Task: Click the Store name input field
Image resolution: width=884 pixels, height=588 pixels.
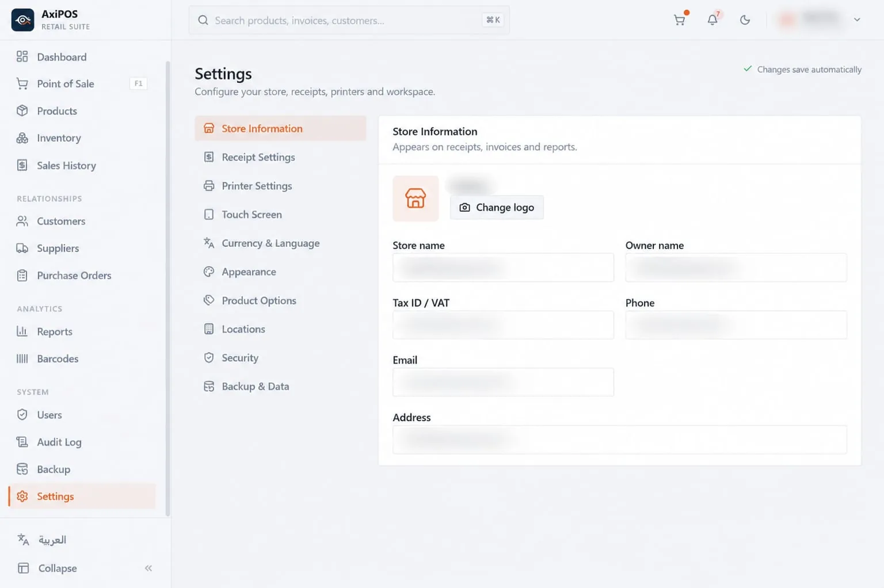Action: 503,268
